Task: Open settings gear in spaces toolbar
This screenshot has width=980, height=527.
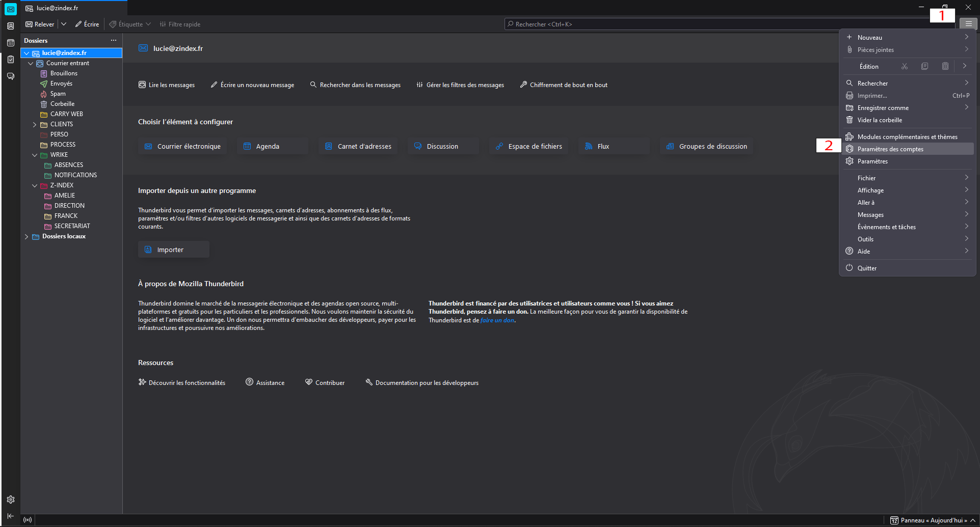Action: [x=11, y=500]
